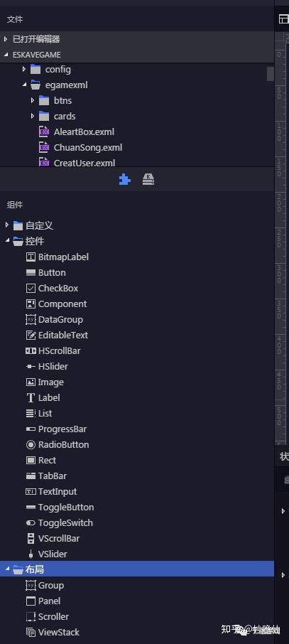The height and width of the screenshot is (644, 289).
Task: Pick the BitmapLabel component icon
Action: click(31, 257)
